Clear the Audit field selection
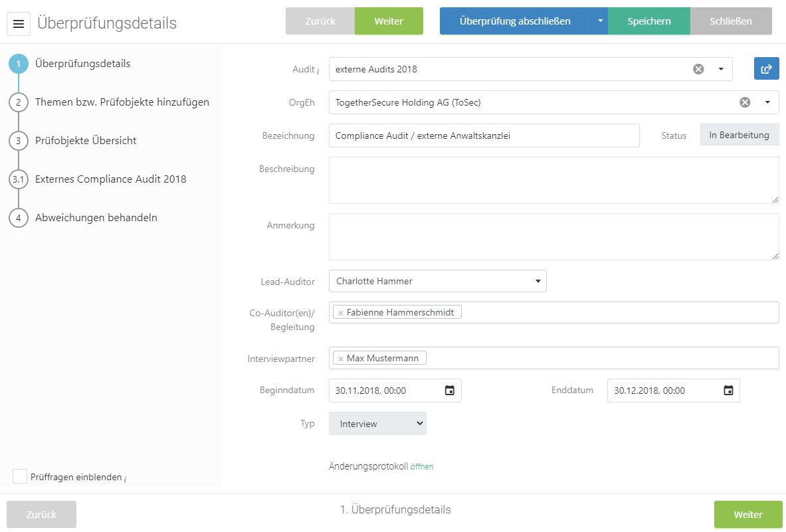This screenshot has height=532, width=786. click(x=698, y=69)
